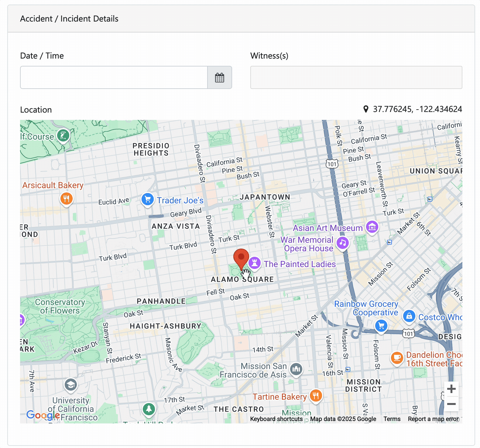Open Keyboard shortcuts on the map
This screenshot has height=448, width=480.
276,419
